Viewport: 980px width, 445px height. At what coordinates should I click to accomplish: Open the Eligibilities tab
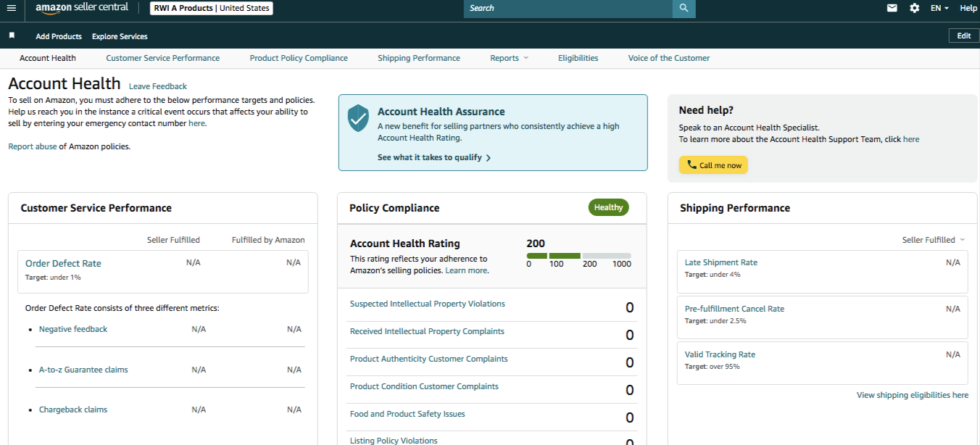tap(578, 58)
